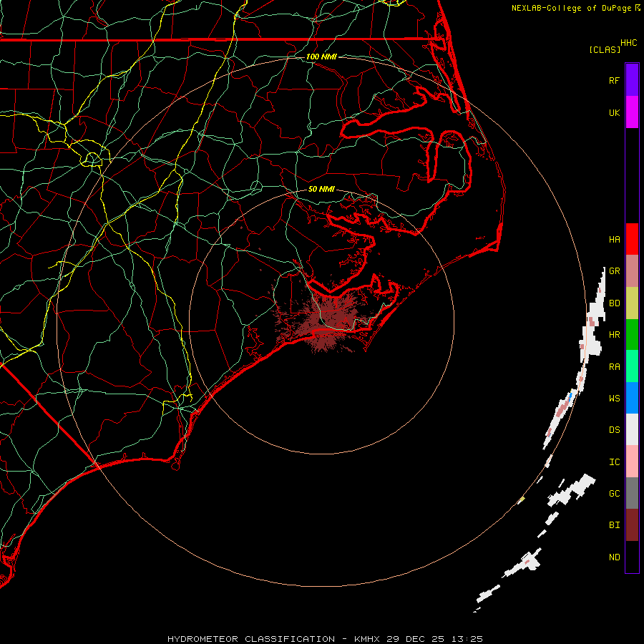Click the "HHC" product code text

[x=628, y=43]
